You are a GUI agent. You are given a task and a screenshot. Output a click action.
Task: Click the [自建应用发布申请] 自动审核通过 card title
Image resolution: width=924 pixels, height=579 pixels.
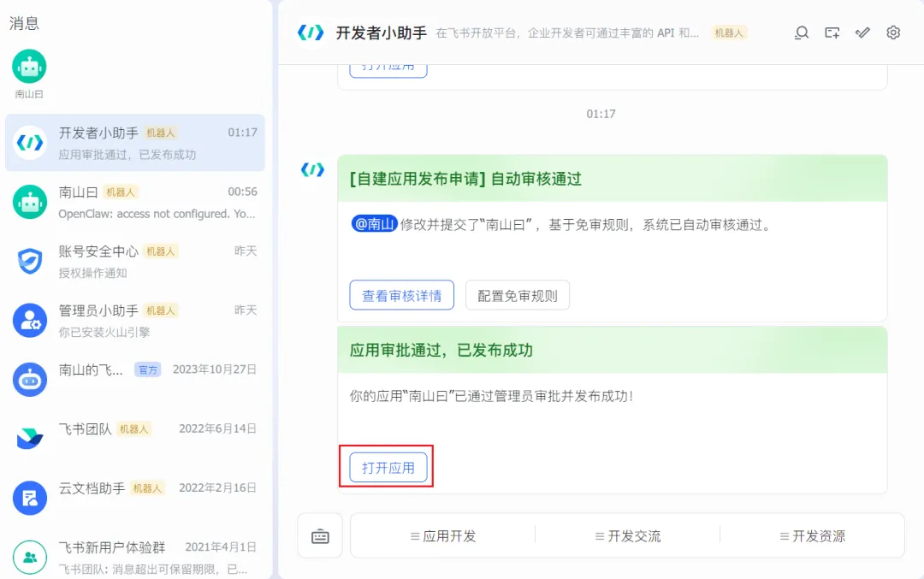[x=465, y=179]
